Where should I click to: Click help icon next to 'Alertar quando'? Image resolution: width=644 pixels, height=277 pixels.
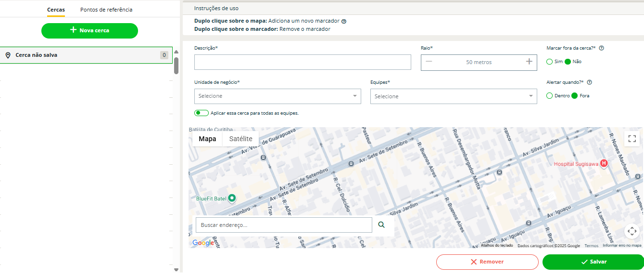[x=590, y=82]
